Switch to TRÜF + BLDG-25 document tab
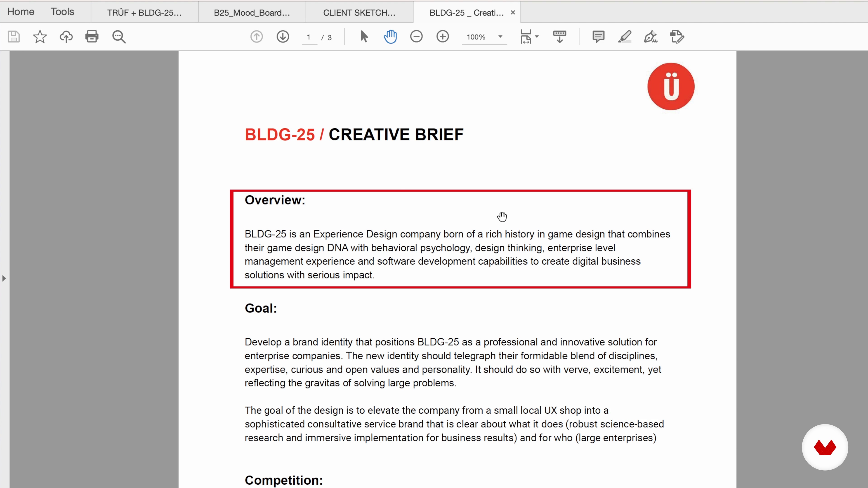 click(145, 12)
